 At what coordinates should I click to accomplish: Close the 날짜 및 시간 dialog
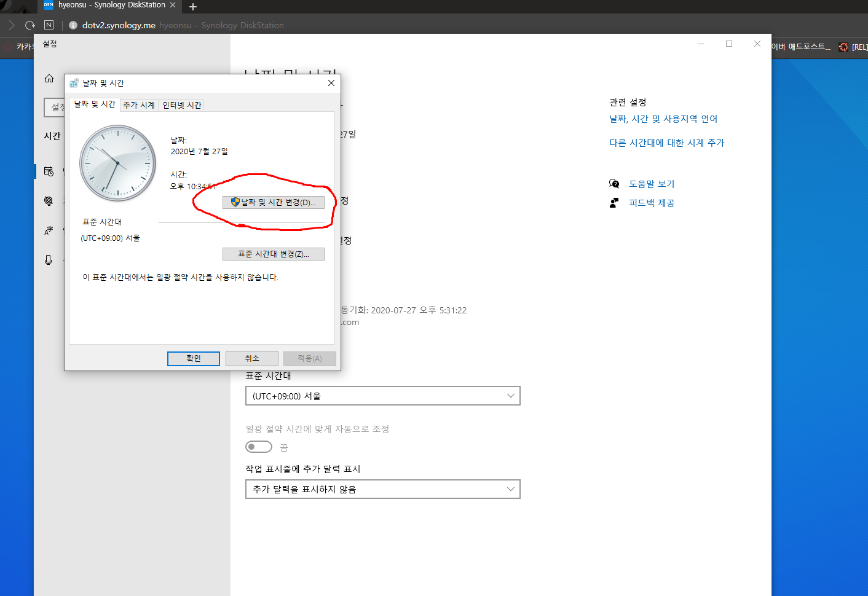pos(331,83)
